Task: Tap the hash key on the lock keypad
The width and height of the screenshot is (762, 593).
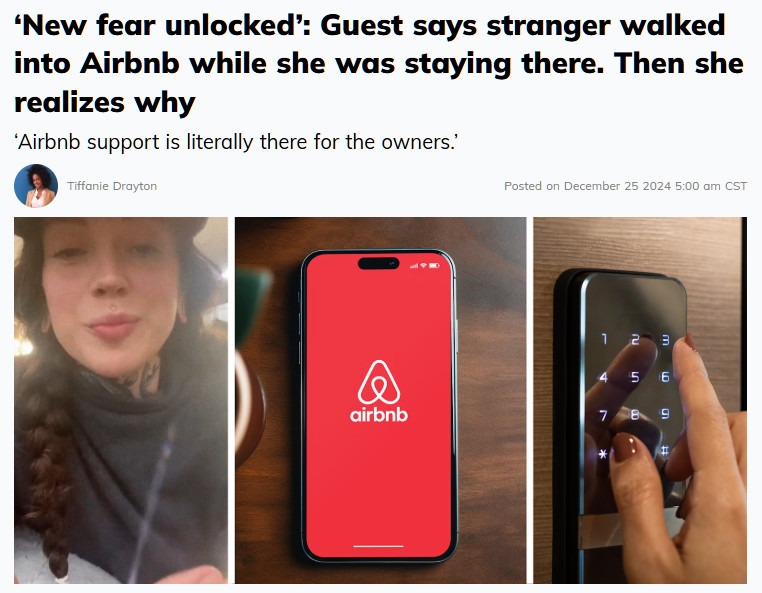Action: pos(665,451)
